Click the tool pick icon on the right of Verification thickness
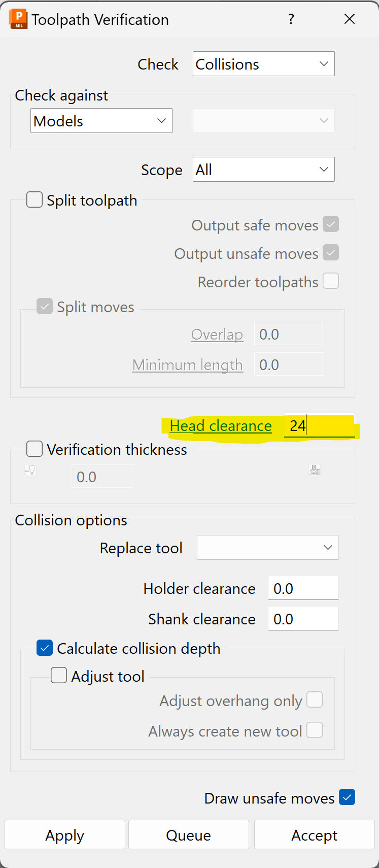 pos(315,470)
